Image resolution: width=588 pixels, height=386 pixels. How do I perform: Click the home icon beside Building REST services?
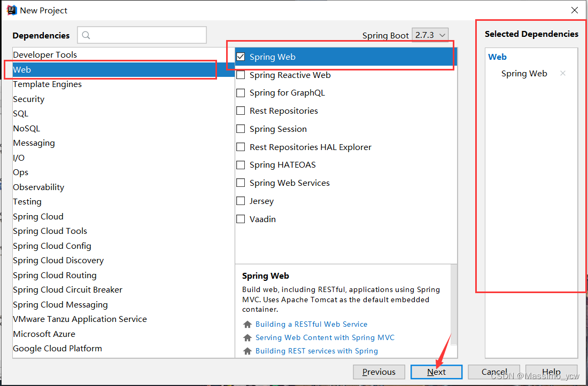coord(247,351)
